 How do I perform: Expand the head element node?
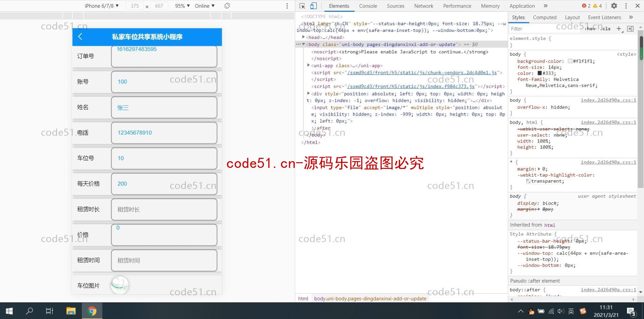tap(304, 37)
